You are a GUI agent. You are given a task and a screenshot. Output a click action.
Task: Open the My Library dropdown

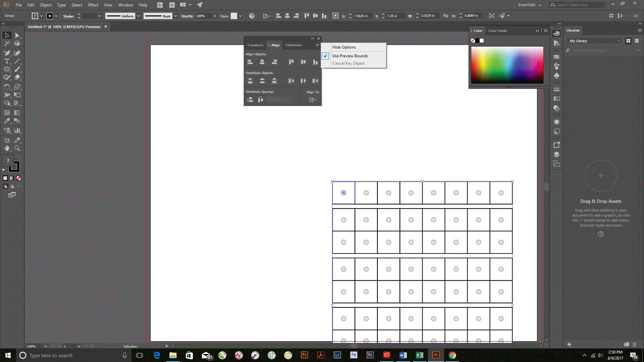pos(595,41)
